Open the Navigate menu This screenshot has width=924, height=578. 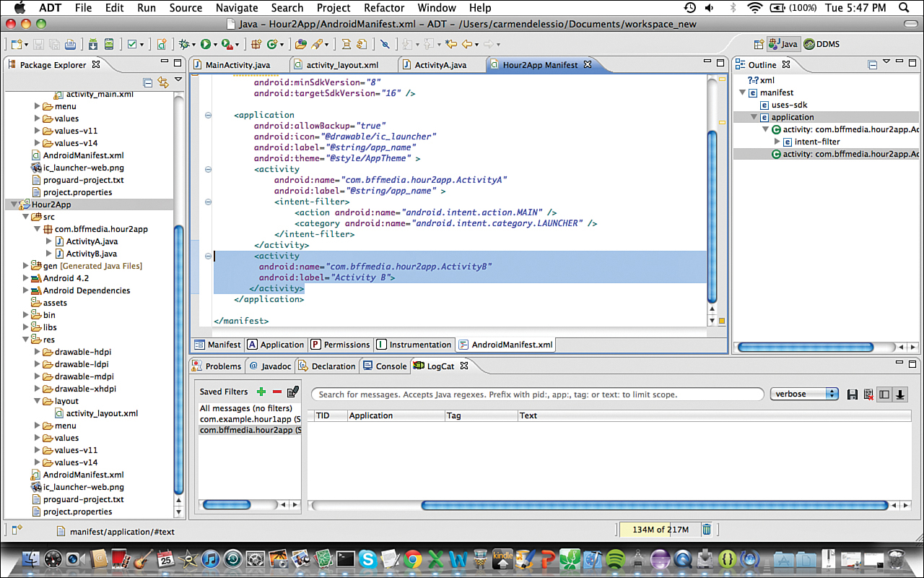click(237, 8)
